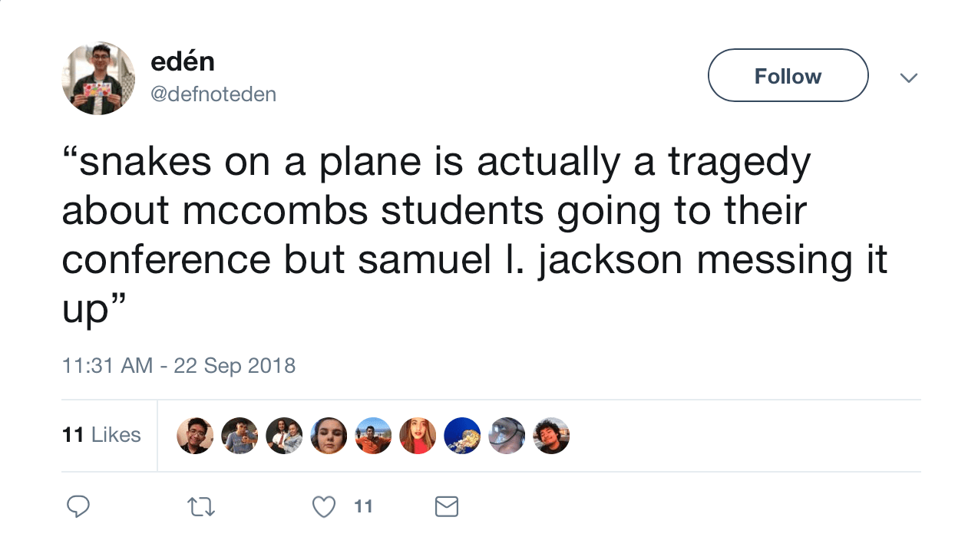Open edén's profile picture
Image resolution: width=978 pixels, height=560 pixels.
(x=98, y=78)
